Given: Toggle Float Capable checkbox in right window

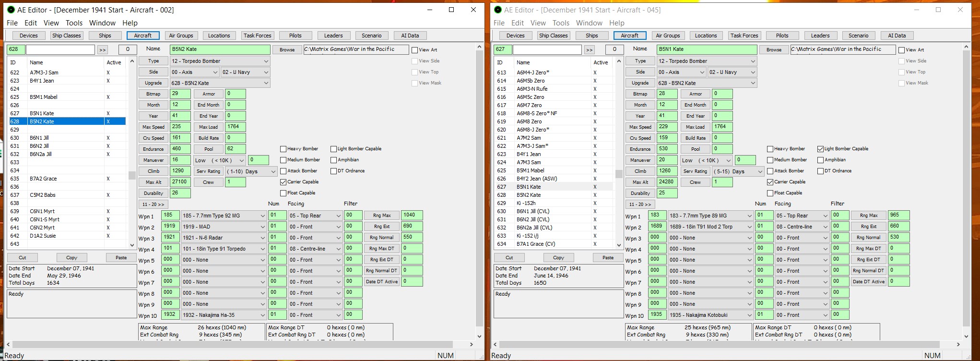Looking at the screenshot, I should [770, 193].
